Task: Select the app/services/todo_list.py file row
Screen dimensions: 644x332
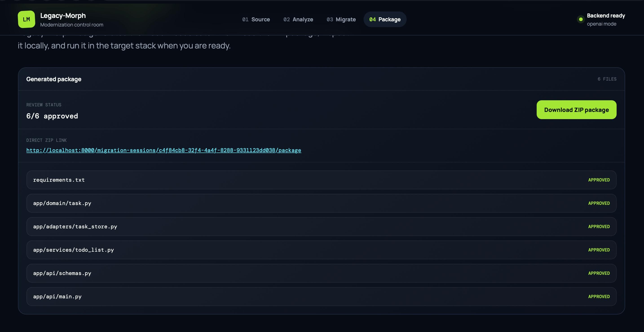Action: pos(321,250)
